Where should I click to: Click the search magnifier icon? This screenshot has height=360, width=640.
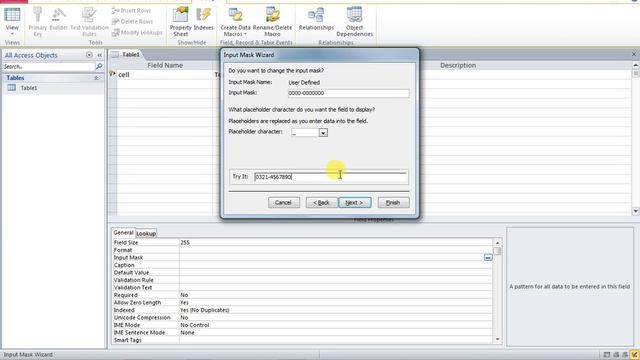pos(99,66)
